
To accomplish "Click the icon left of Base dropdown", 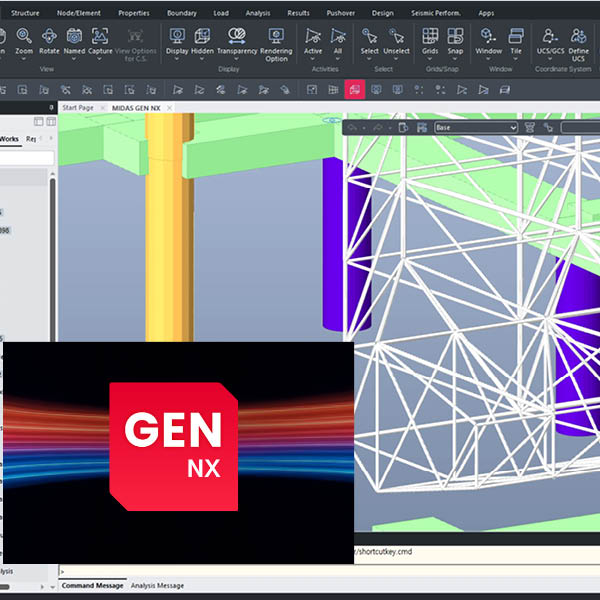I will click(x=422, y=127).
